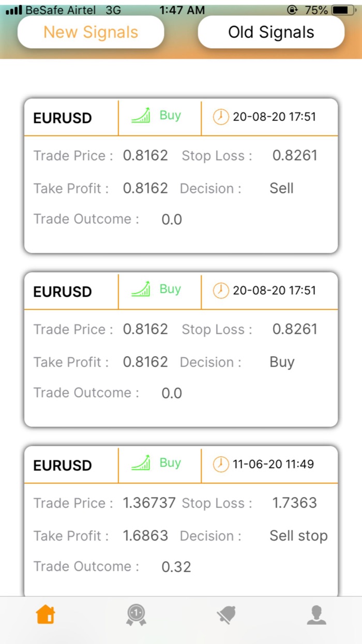The image size is (362, 644).
Task: Select the home icon in bottom navigation
Action: tap(45, 614)
